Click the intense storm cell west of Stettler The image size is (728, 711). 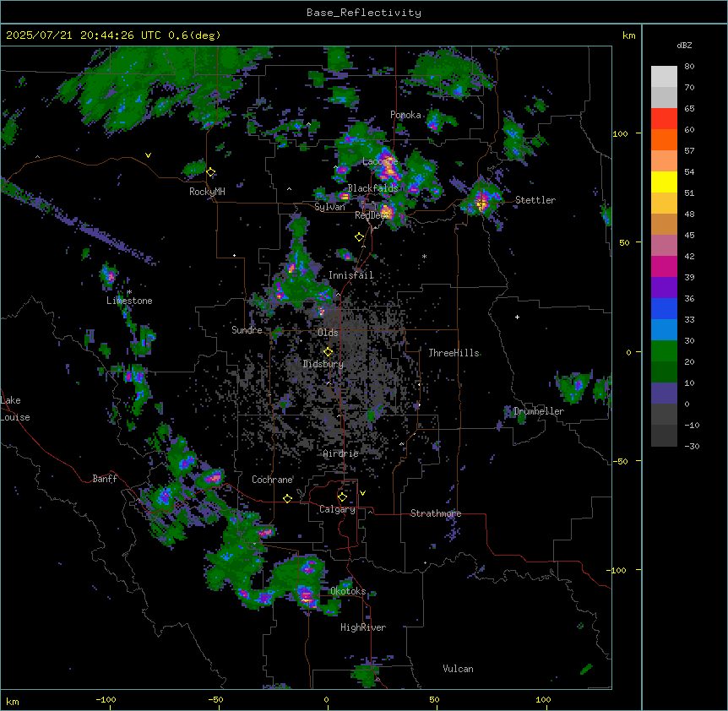[482, 202]
